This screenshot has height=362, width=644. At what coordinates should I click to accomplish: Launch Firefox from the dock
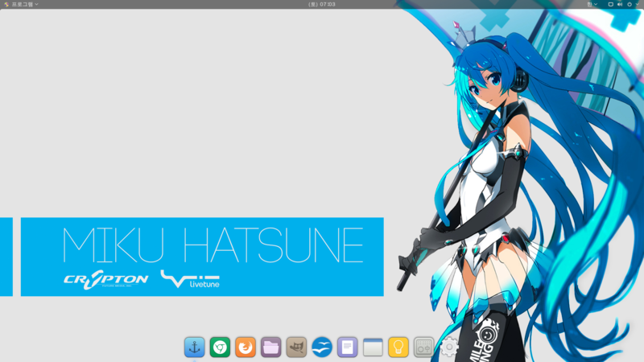click(x=246, y=348)
